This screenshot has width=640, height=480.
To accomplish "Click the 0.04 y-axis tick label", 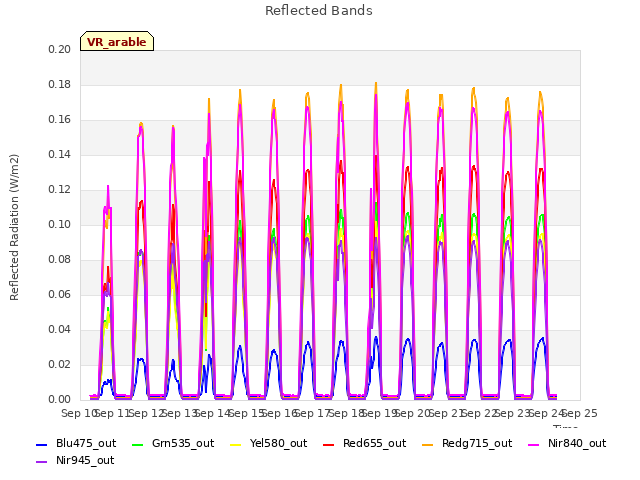I will 60,330.
